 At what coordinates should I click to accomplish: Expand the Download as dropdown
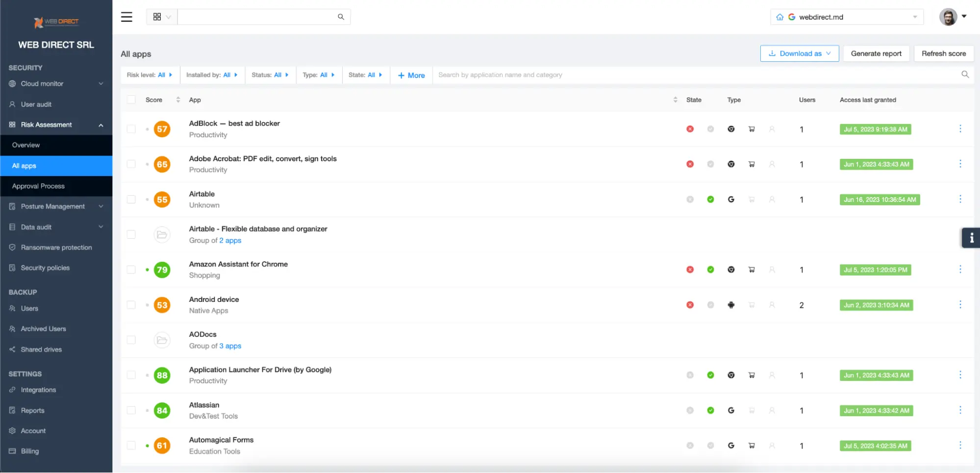799,53
